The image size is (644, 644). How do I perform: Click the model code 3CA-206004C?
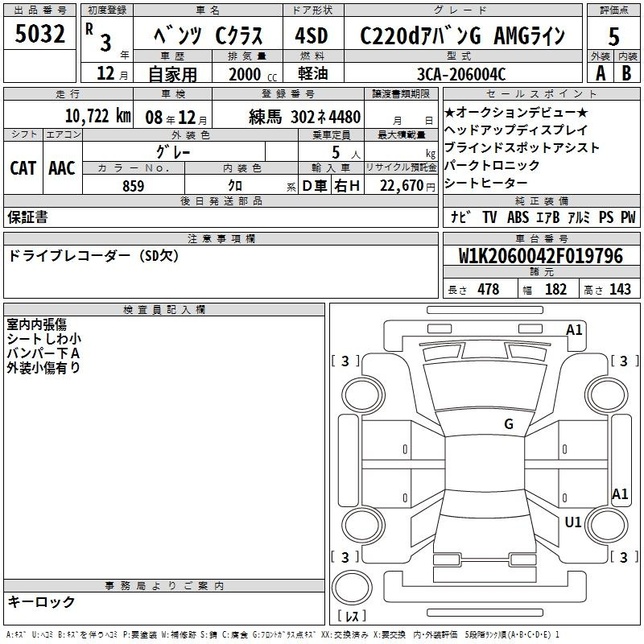(461, 74)
